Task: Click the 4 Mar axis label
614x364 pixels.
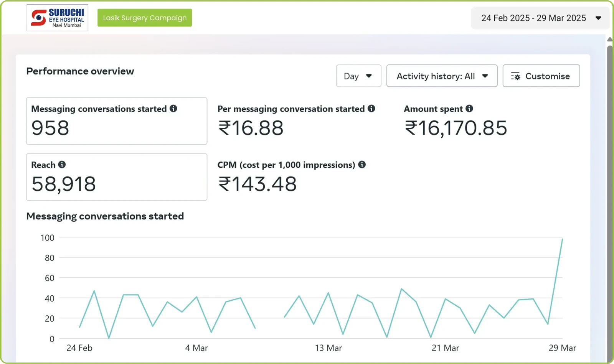Action: pyautogui.click(x=196, y=348)
